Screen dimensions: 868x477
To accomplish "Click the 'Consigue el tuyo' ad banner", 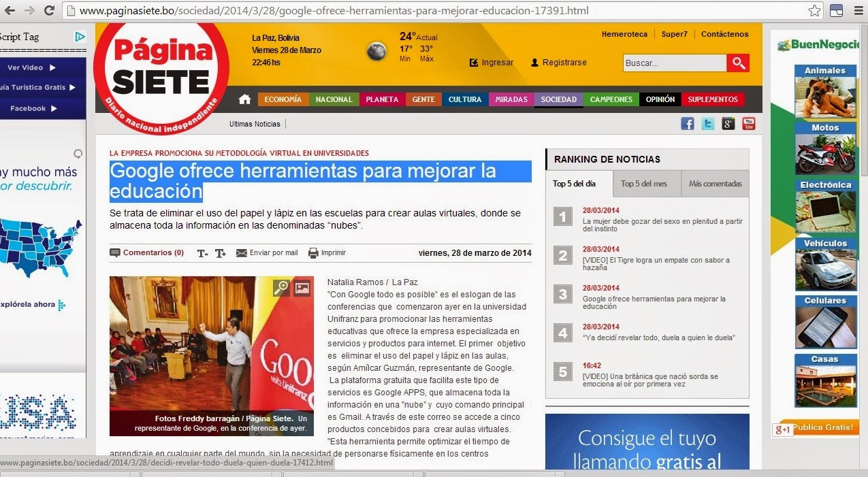I will (x=647, y=442).
